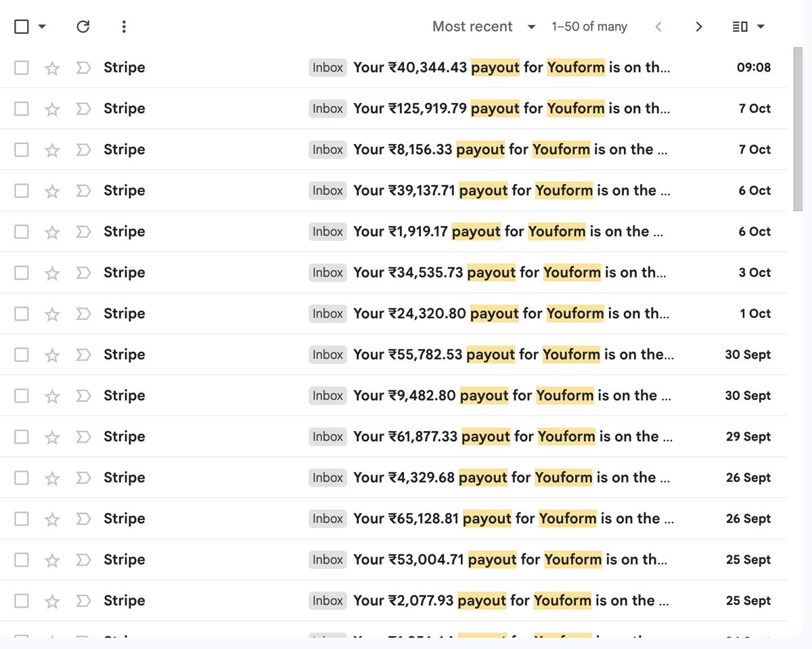Screen dimensions: 812x649
Task: Open the ₹4,329.68 payout email subject
Action: pos(512,478)
